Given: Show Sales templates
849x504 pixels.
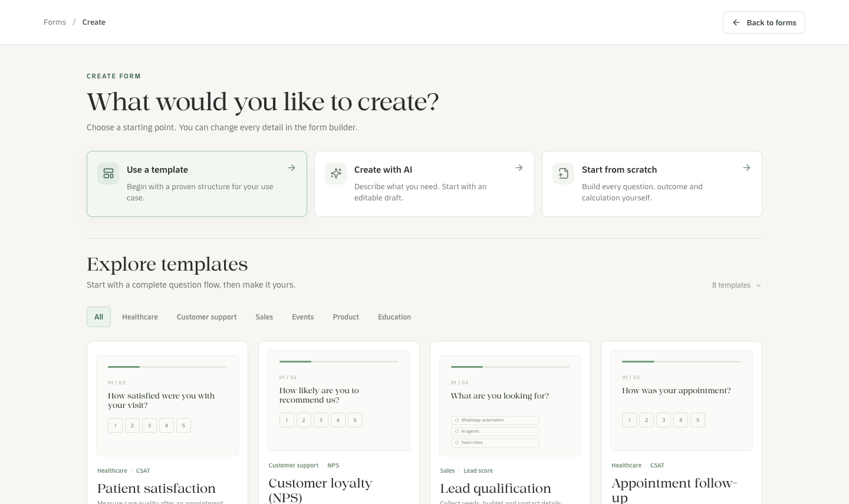Looking at the screenshot, I should point(264,317).
